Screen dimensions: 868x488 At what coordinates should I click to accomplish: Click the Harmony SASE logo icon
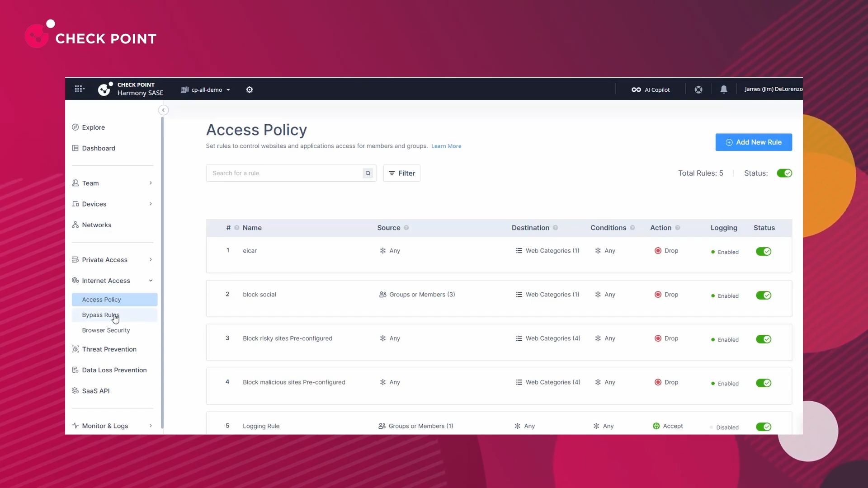click(105, 89)
